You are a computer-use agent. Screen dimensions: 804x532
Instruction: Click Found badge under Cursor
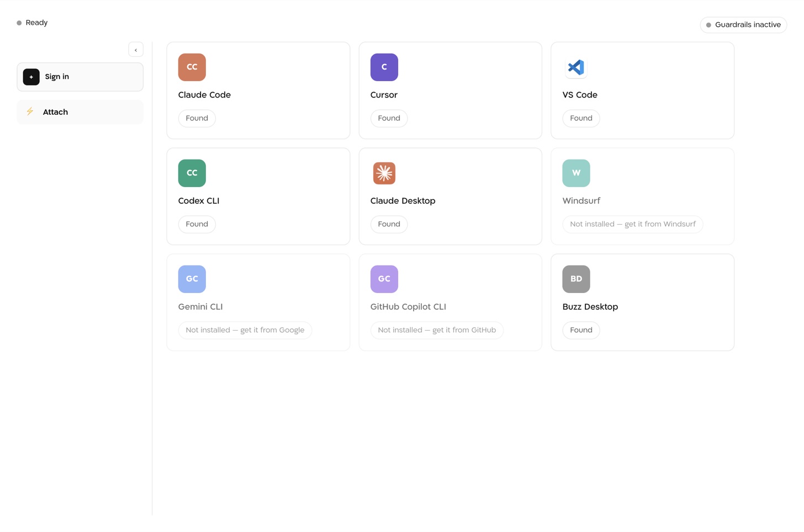[x=389, y=118]
